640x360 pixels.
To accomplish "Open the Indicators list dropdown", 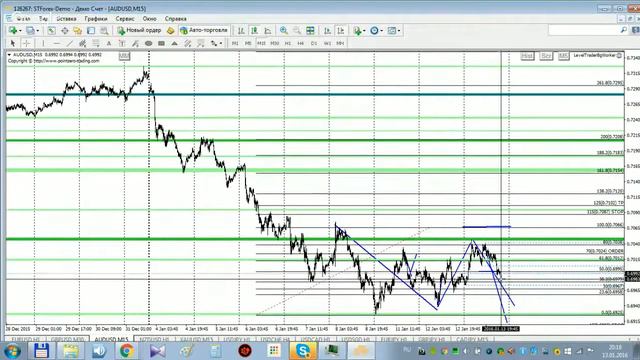I will (360, 31).
